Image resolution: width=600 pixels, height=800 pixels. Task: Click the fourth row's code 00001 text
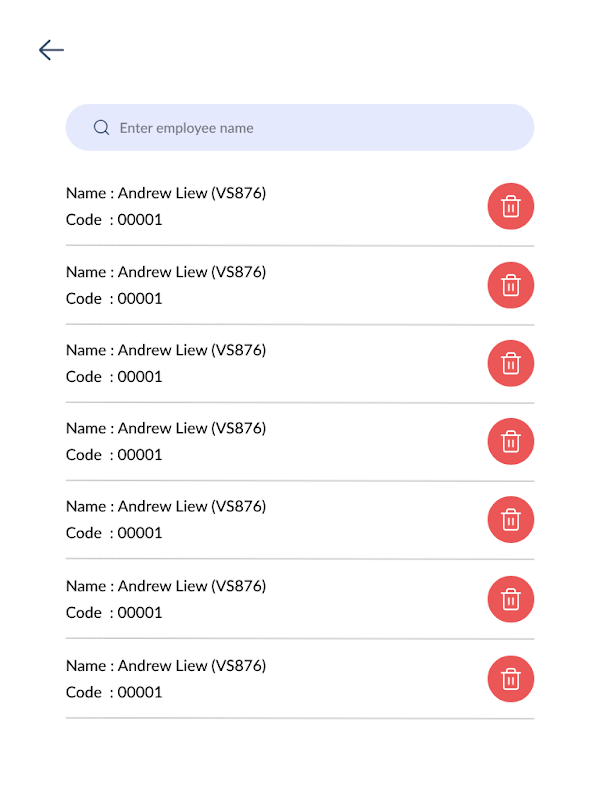point(114,455)
